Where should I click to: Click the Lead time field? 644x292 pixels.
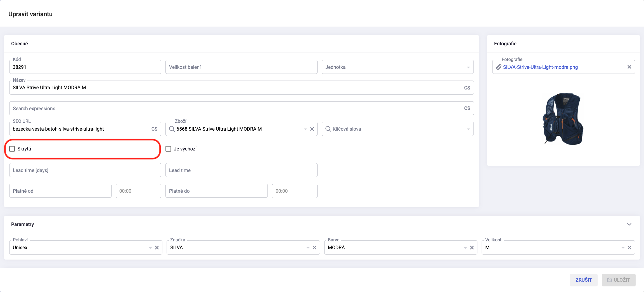click(x=241, y=170)
